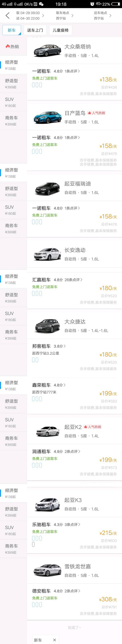The image size is (122, 644).
Task: Open the 26条点评 reviews for 汇赢租车
Action: coord(73,280)
